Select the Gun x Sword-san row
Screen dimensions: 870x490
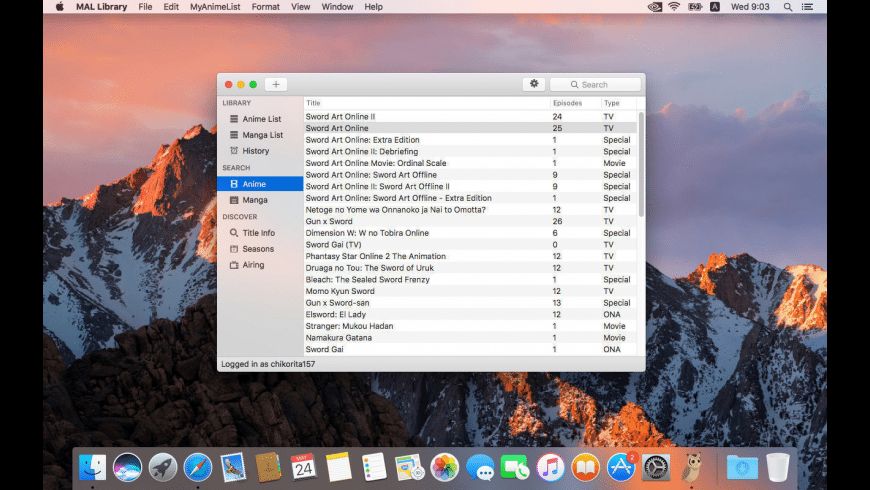(471, 303)
